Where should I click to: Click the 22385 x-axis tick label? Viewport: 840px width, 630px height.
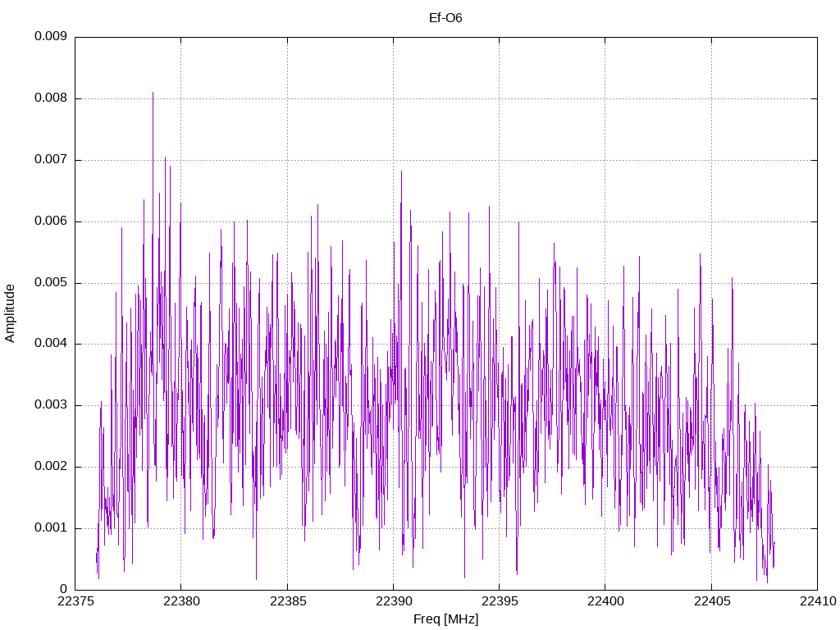coord(288,601)
